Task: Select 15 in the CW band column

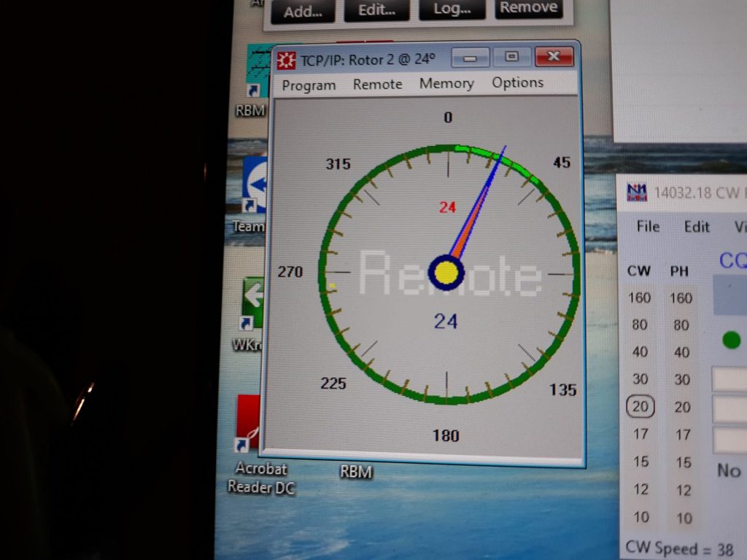Action: (x=640, y=462)
